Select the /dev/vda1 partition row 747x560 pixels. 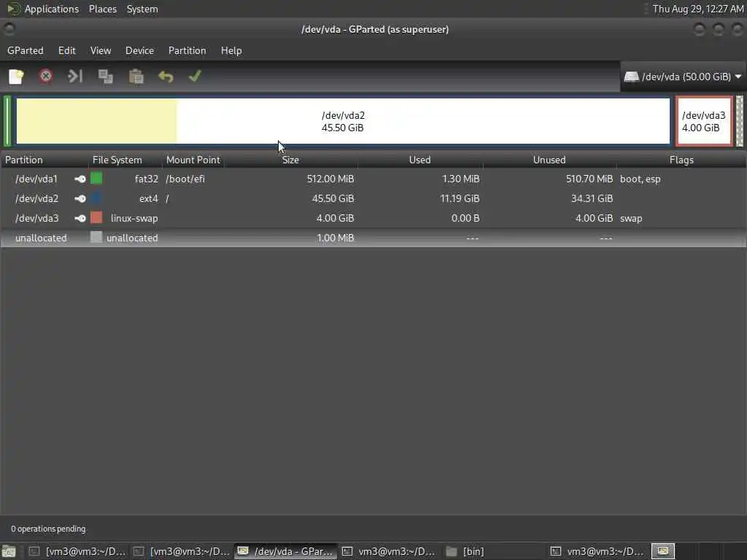tap(373, 179)
